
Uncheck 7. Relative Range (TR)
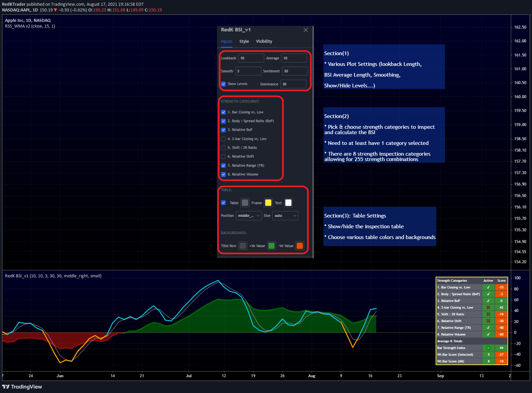(223, 165)
